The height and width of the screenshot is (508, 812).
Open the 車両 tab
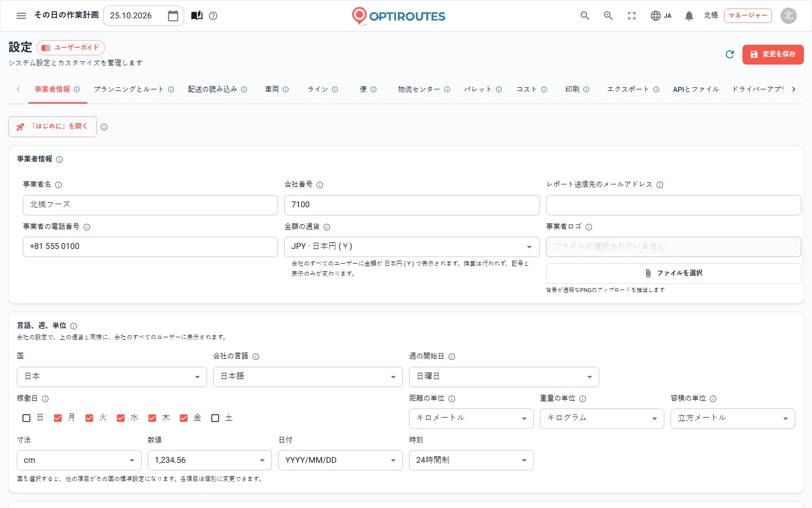pyautogui.click(x=277, y=89)
